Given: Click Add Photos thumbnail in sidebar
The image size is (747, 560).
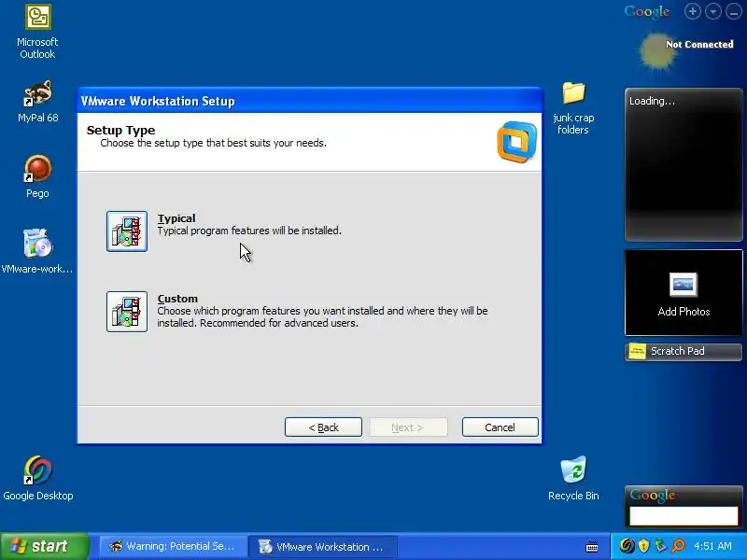Looking at the screenshot, I should click(x=684, y=292).
